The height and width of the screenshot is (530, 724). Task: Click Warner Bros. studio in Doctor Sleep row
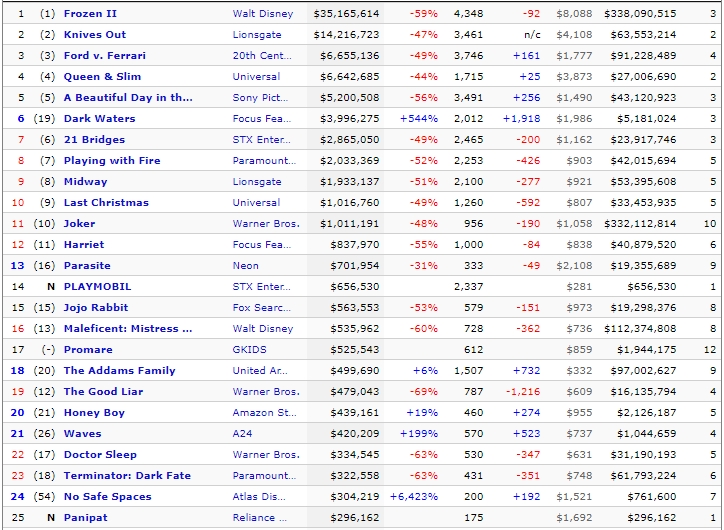pos(266,455)
